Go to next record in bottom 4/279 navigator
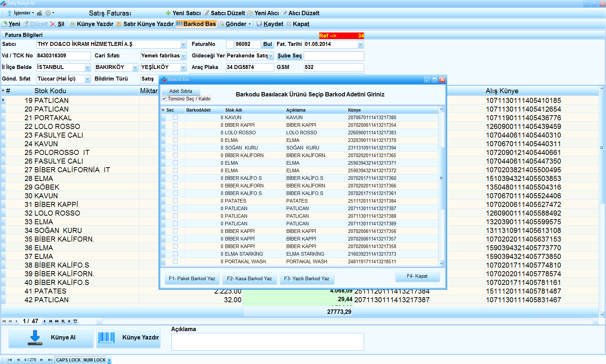 42,360
